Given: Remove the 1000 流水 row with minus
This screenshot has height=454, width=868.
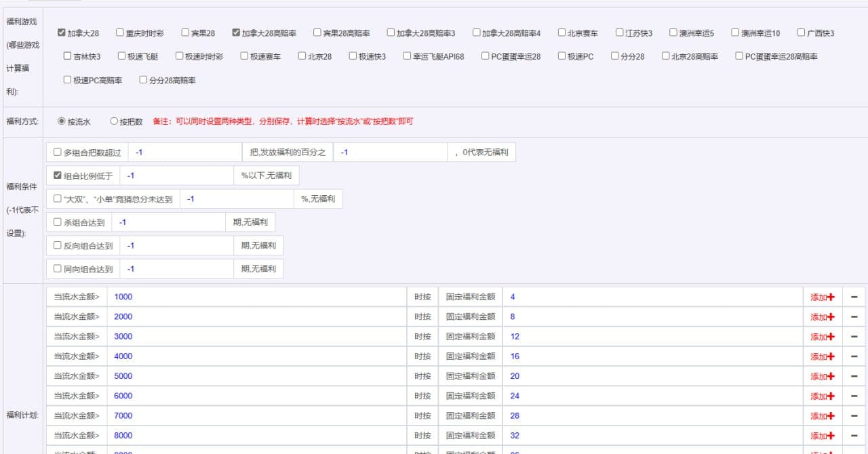Looking at the screenshot, I should 854,297.
